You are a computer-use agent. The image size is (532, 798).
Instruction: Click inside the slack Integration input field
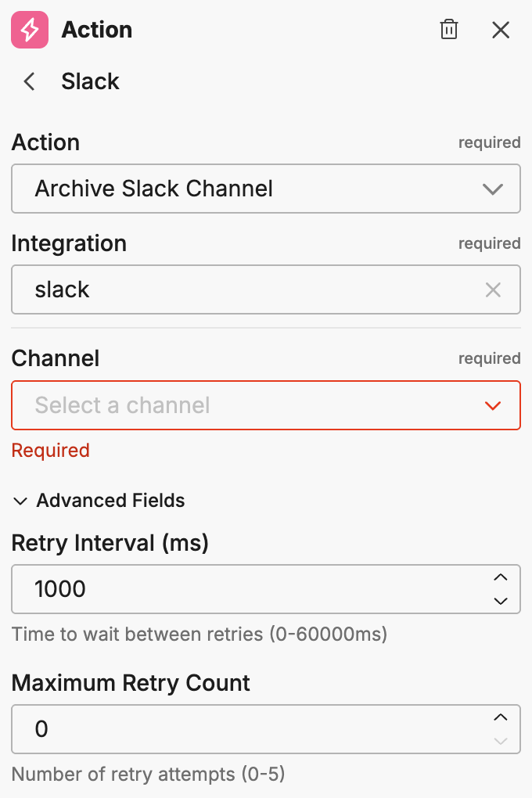coord(235,289)
